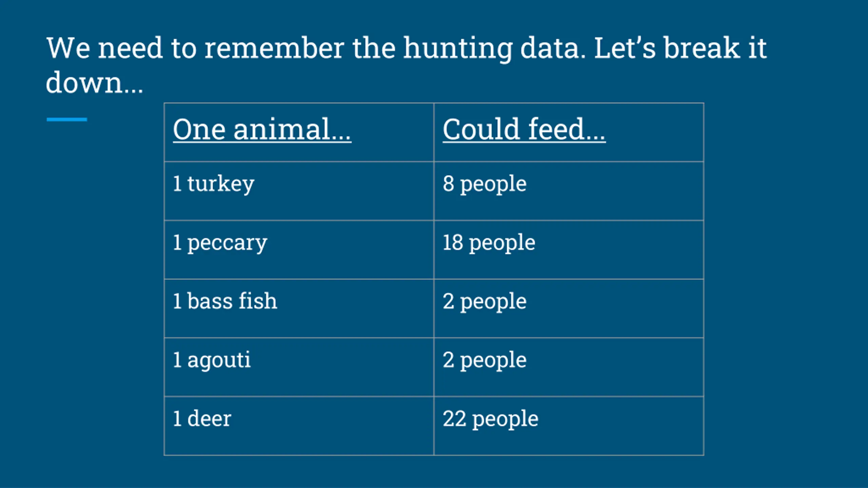Select the '1 agouti' table cell

pyautogui.click(x=299, y=367)
